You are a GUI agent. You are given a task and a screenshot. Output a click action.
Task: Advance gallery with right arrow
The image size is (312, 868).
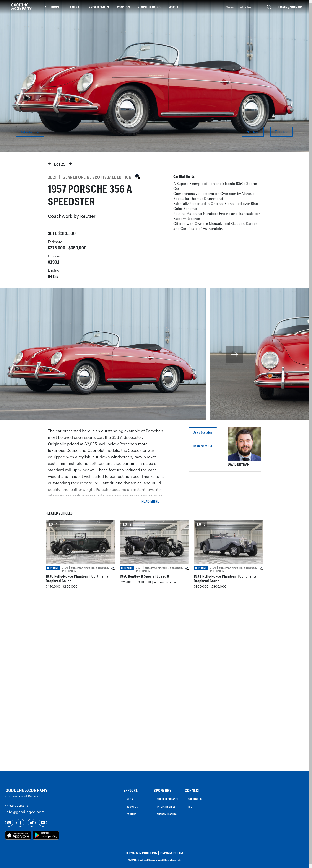pos(235,355)
